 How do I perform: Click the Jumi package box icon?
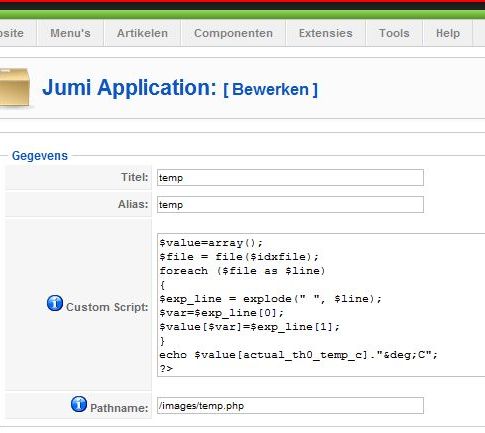pyautogui.click(x=15, y=87)
